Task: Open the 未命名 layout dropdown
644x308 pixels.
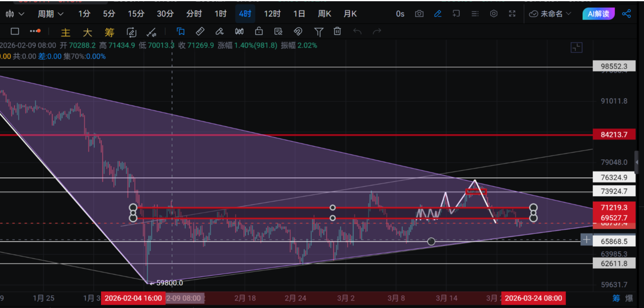Action: point(550,14)
